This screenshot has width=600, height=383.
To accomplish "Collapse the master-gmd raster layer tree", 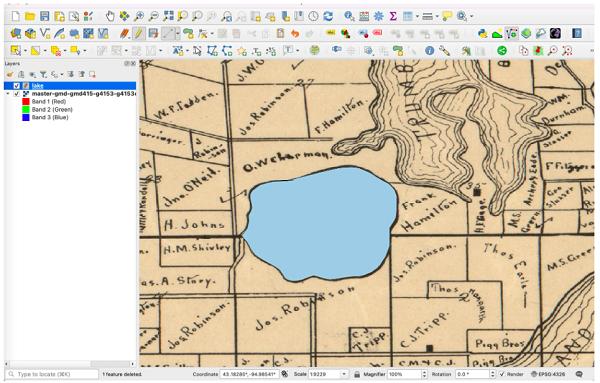I will point(8,94).
